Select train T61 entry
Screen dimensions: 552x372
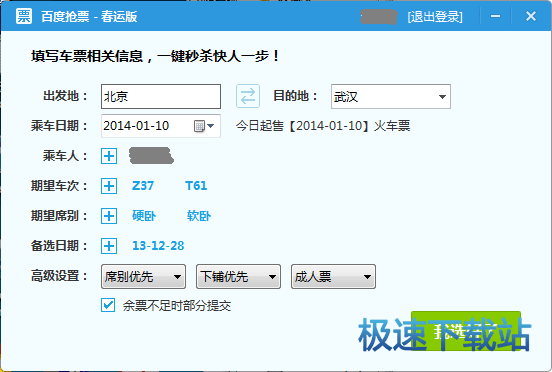[x=196, y=185]
